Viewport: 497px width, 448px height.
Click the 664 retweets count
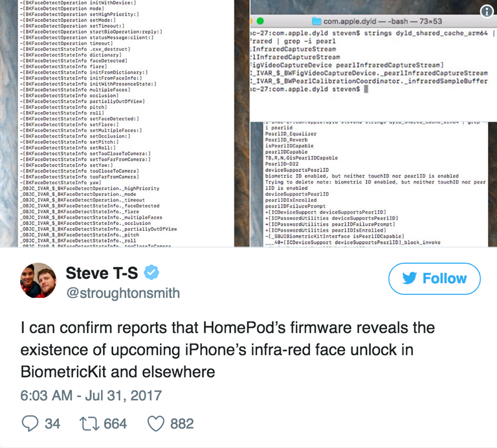[x=115, y=423]
